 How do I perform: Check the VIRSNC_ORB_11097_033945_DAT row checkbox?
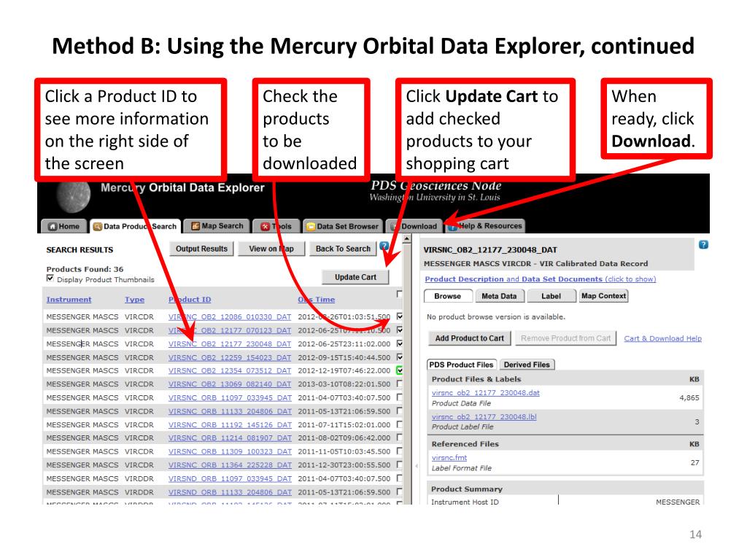[x=399, y=397]
